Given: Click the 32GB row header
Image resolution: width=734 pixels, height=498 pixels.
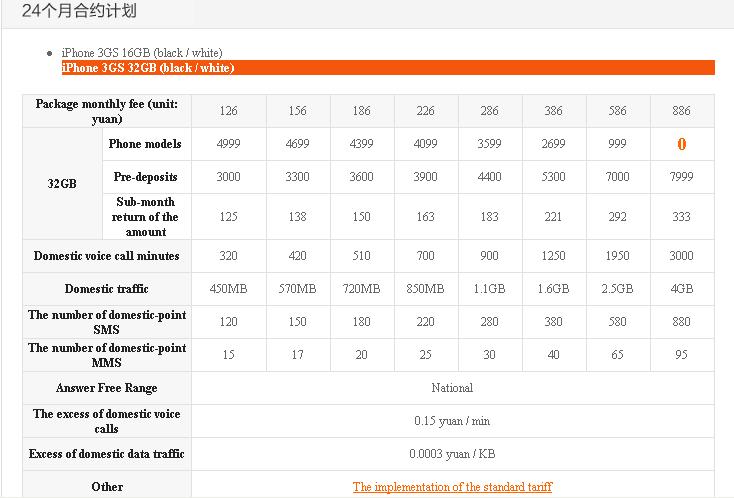Looking at the screenshot, I should 62,183.
